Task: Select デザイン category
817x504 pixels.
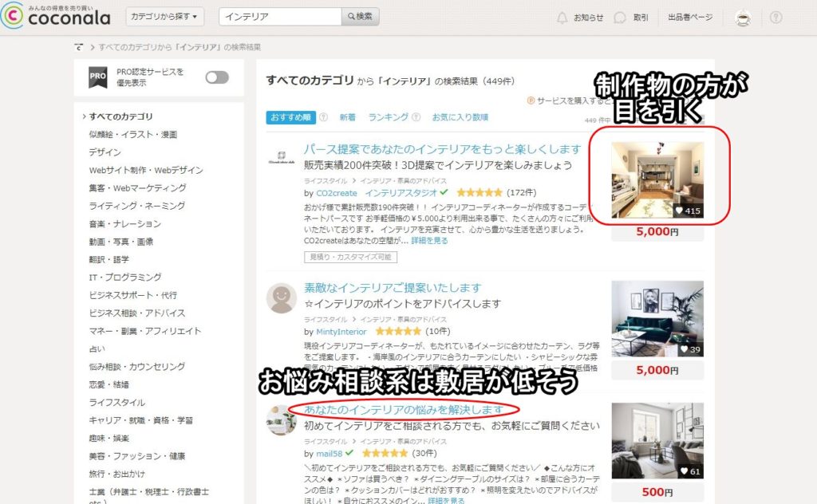Action: [x=105, y=152]
